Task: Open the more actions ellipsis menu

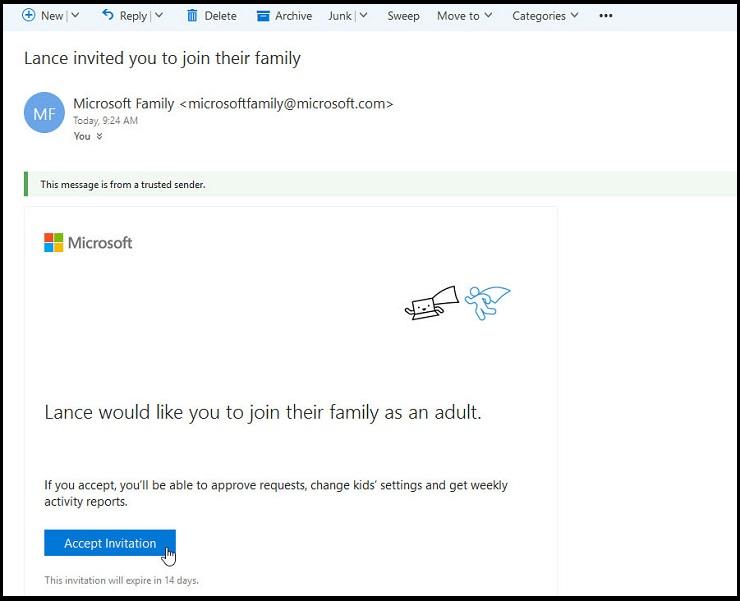Action: (605, 16)
